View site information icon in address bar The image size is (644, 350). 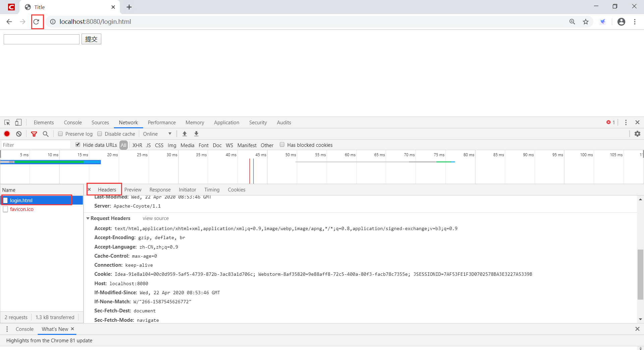pos(53,22)
